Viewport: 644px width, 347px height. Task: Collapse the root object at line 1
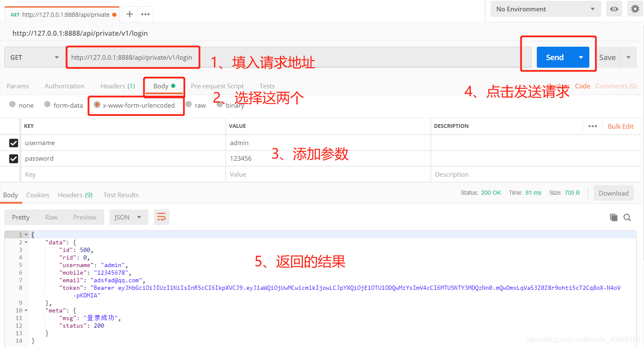26,235
